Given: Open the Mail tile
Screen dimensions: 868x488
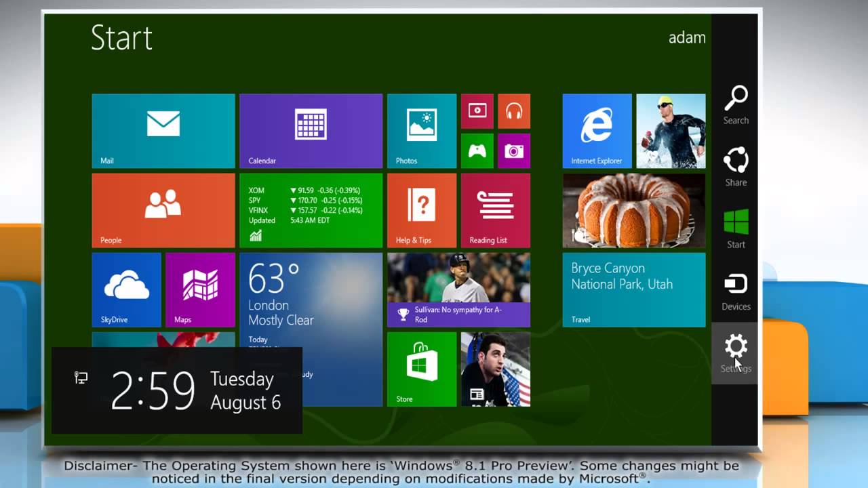Looking at the screenshot, I should [163, 131].
